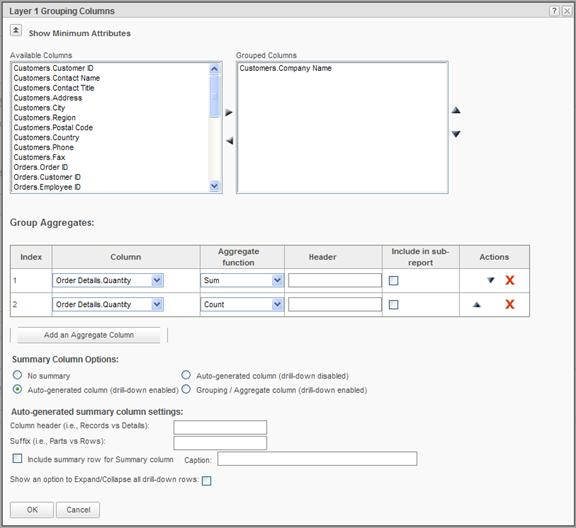This screenshot has height=528, width=576.
Task: Select Customers.Country in Available Columns list
Action: (46, 137)
